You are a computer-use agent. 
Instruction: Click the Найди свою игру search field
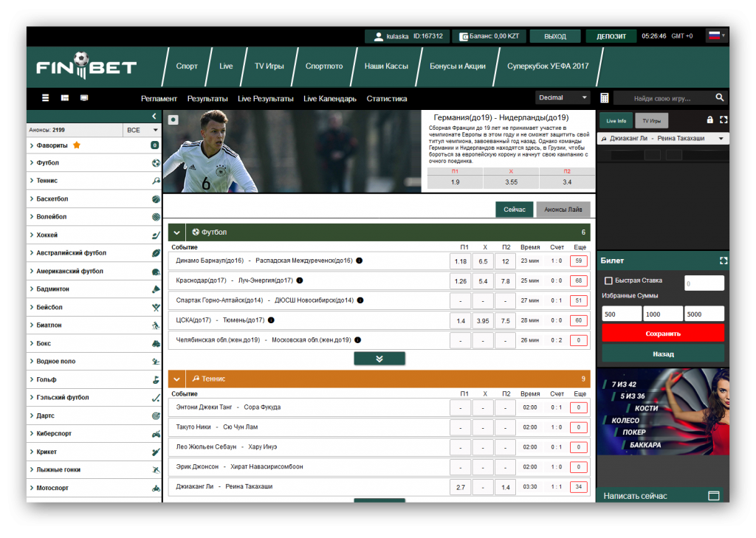click(x=664, y=98)
